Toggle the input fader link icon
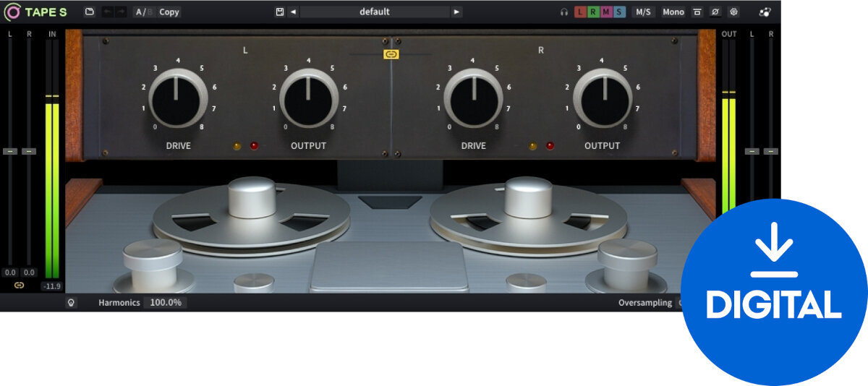 (20, 286)
